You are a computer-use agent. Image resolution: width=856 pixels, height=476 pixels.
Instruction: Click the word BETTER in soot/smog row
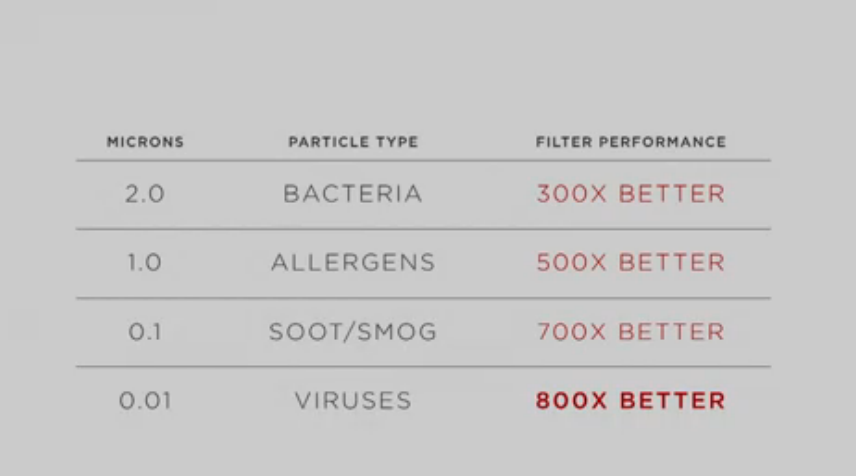click(672, 332)
